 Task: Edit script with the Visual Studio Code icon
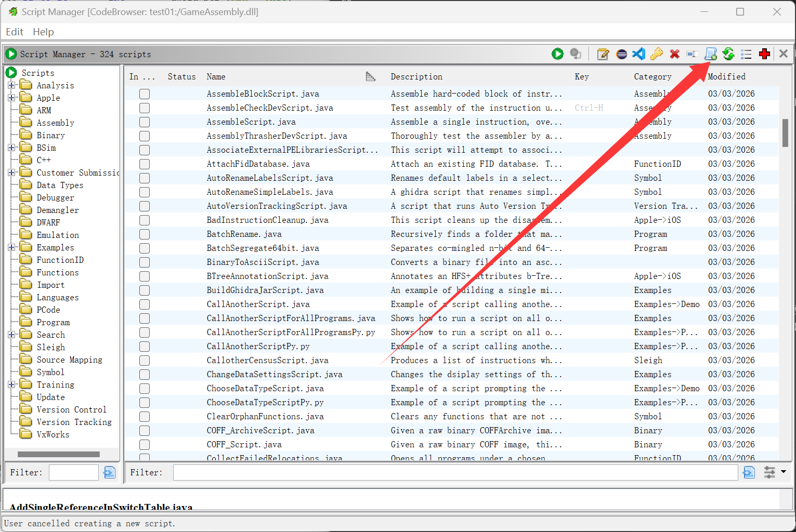639,54
